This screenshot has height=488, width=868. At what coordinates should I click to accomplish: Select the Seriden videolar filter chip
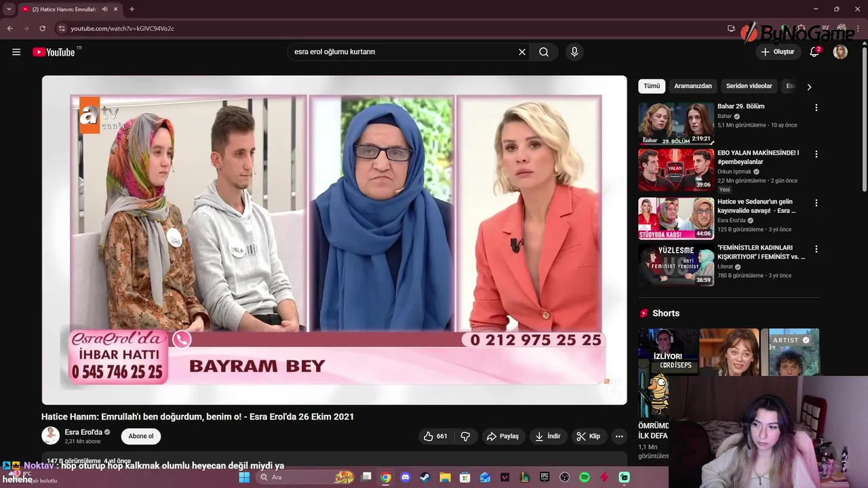(x=749, y=86)
